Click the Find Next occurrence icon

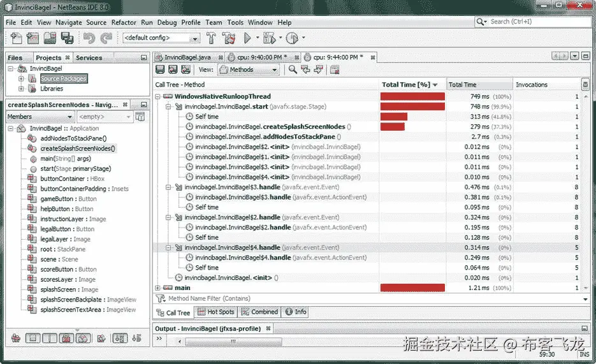tap(319, 69)
